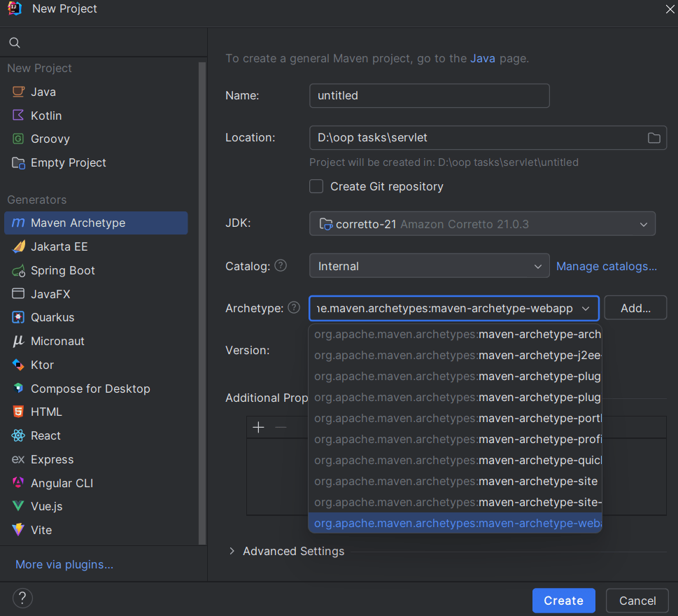Select Java in the project list
This screenshot has height=616, width=678.
[96, 92]
